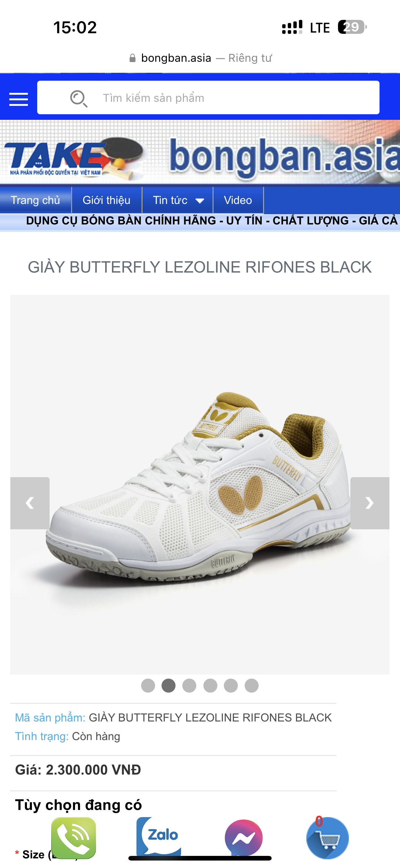
Task: Tap the search magnifier icon
Action: pos(79,98)
